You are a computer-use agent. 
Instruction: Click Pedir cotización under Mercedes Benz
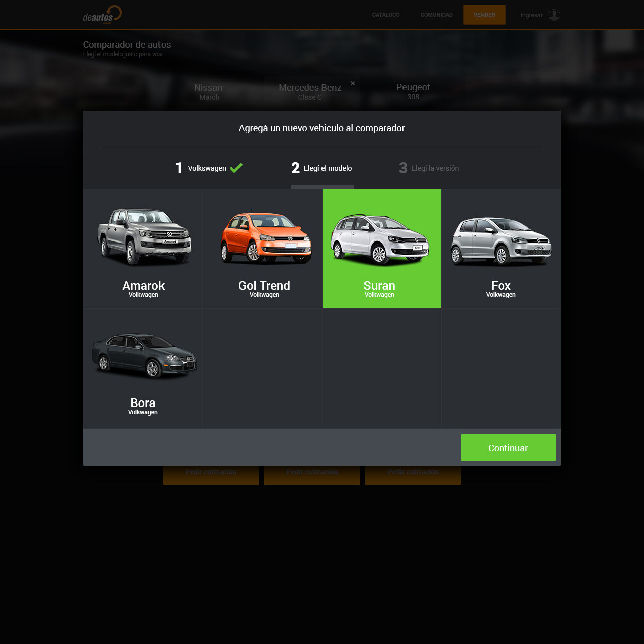(x=312, y=475)
